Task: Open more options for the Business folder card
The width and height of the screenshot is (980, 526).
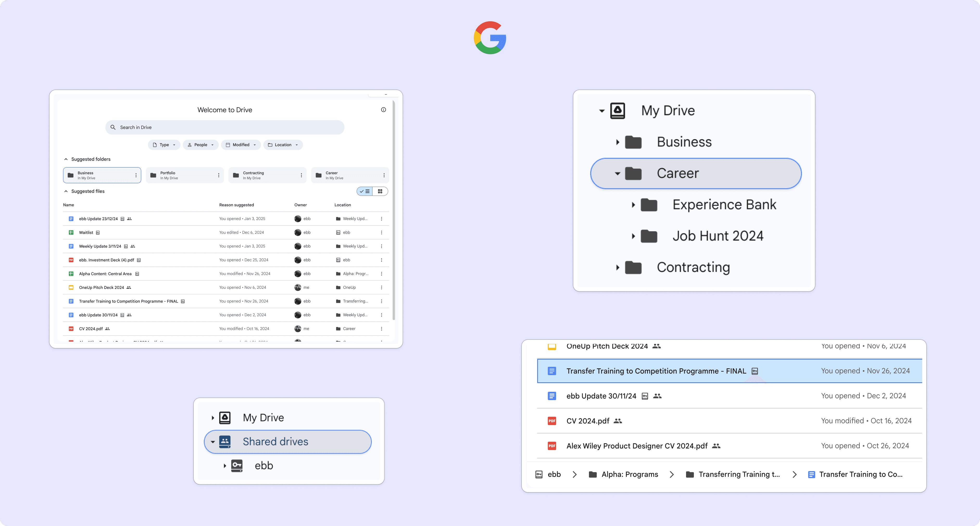Action: pos(136,175)
